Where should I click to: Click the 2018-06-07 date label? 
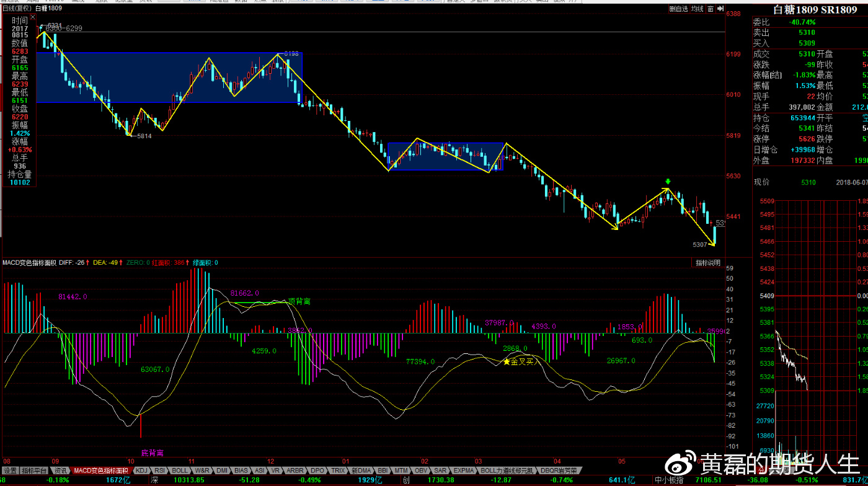(852, 182)
